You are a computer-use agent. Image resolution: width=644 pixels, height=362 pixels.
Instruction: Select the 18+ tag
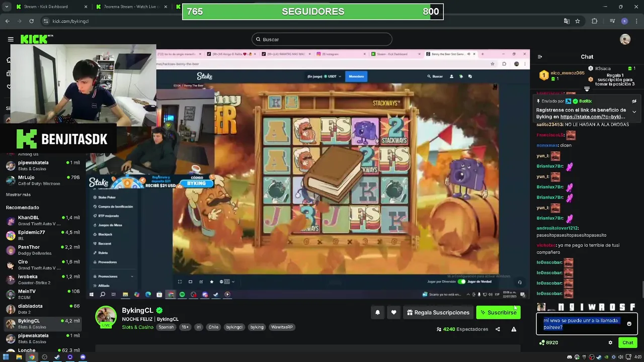coord(185,327)
